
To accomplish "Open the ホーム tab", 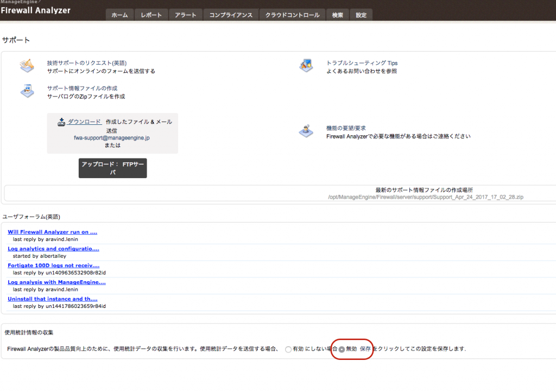I will [119, 15].
